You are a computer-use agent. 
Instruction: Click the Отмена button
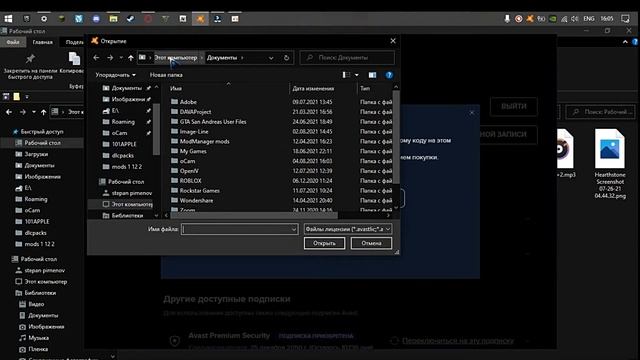click(x=371, y=243)
